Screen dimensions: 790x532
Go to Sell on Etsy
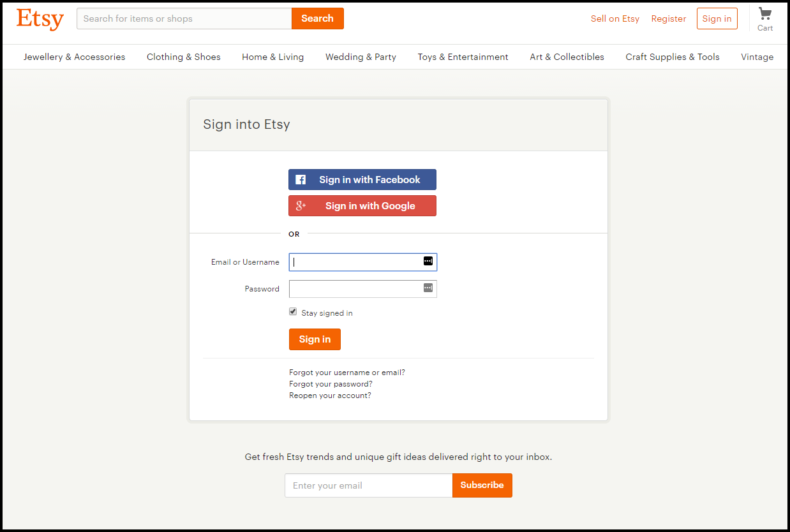click(x=615, y=18)
